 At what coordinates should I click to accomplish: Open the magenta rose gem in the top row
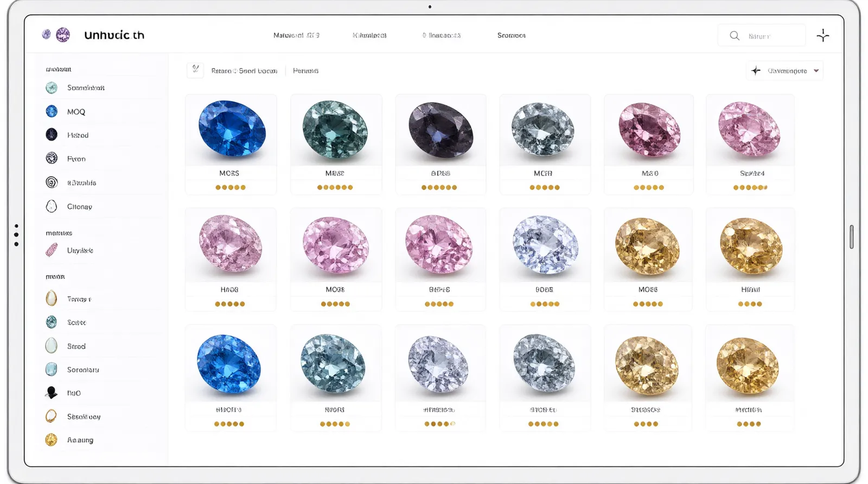pos(649,130)
